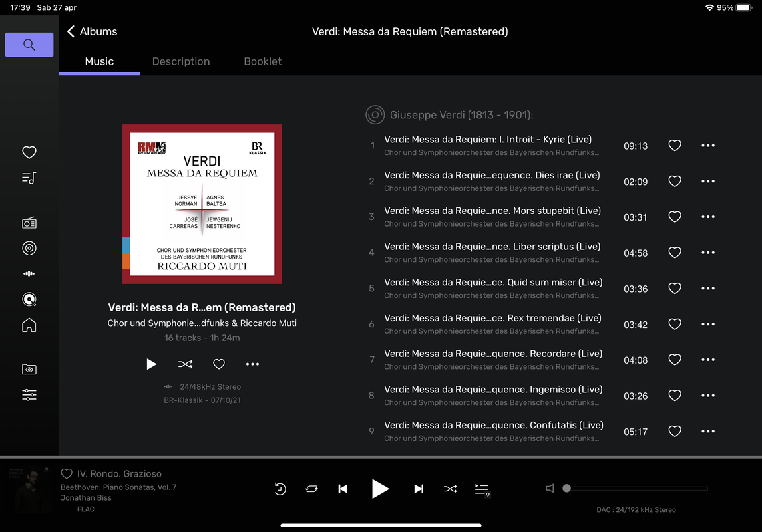Open more options for Rex tremendae
Image resolution: width=762 pixels, height=532 pixels.
tap(708, 325)
